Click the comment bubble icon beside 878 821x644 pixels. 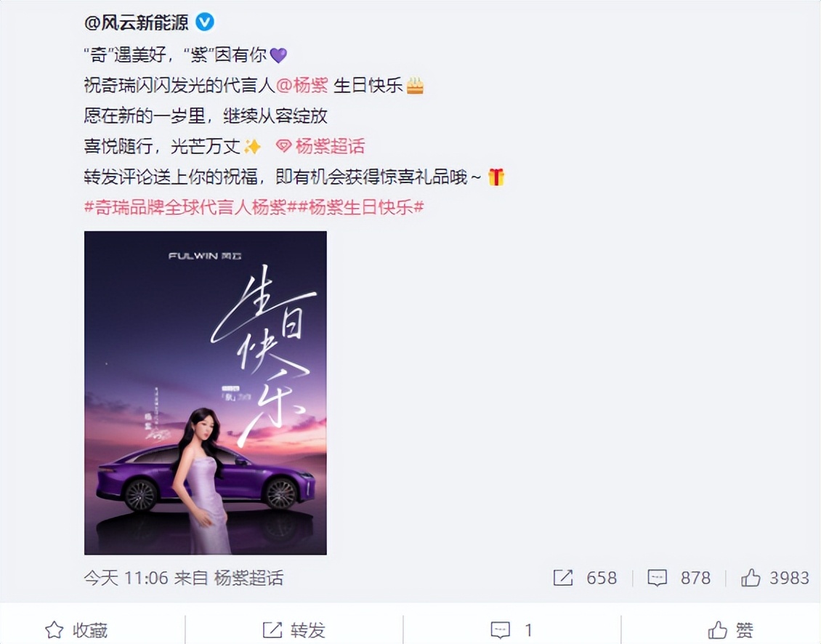[657, 578]
